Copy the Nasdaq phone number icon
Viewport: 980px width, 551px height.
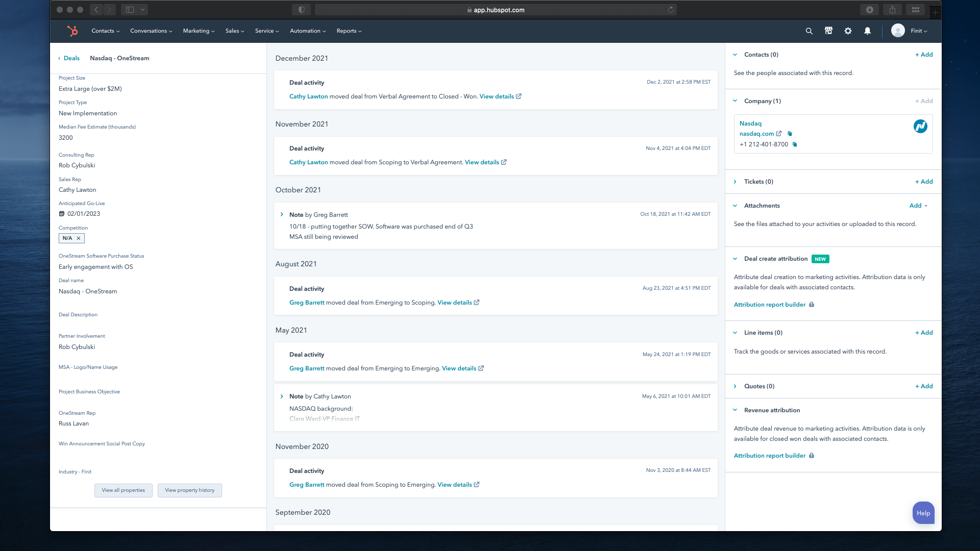point(795,144)
